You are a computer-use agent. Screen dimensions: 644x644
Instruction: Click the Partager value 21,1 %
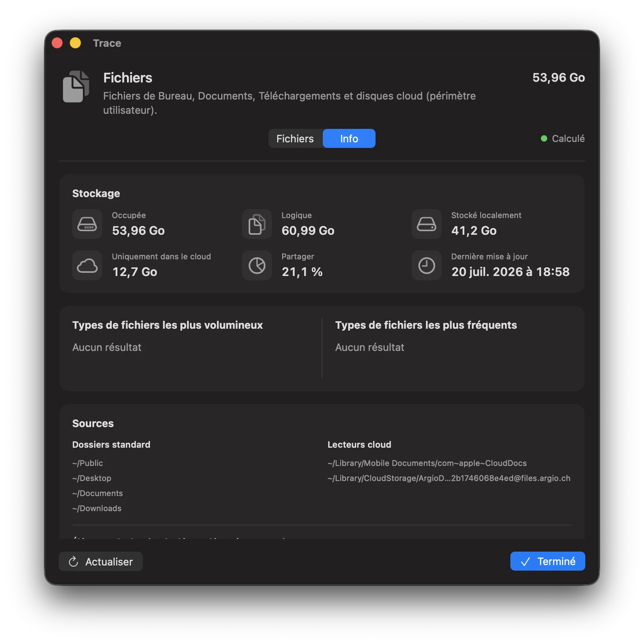(302, 272)
